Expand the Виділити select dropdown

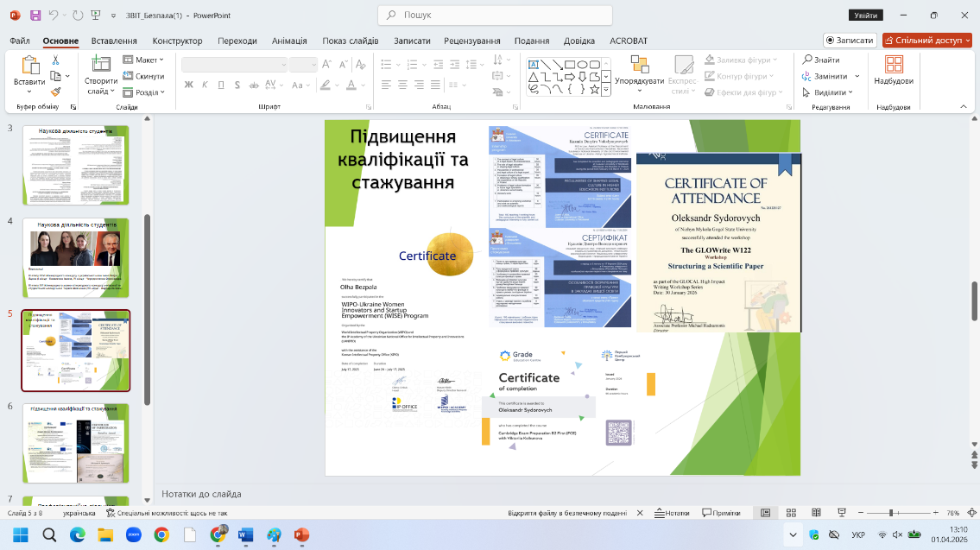coord(830,92)
